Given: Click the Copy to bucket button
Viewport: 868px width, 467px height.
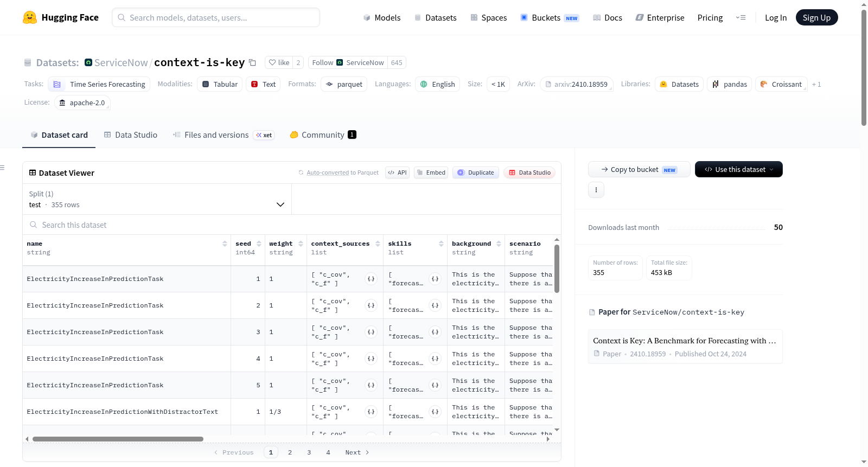Looking at the screenshot, I should (639, 169).
